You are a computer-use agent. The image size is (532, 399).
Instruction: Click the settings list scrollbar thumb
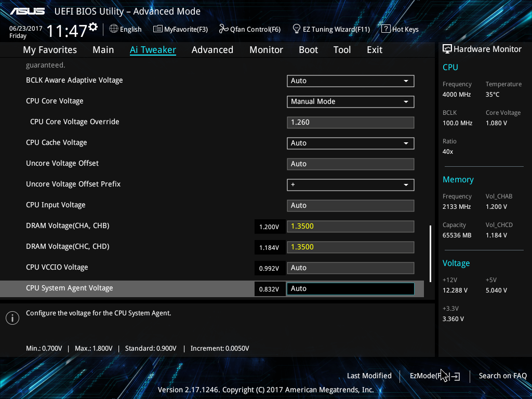coord(430,254)
